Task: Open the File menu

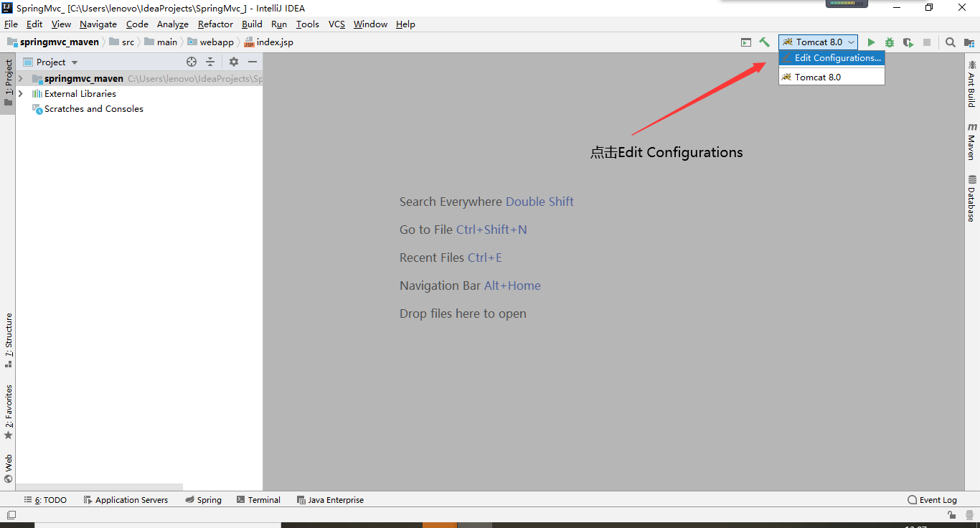Action: click(11, 24)
